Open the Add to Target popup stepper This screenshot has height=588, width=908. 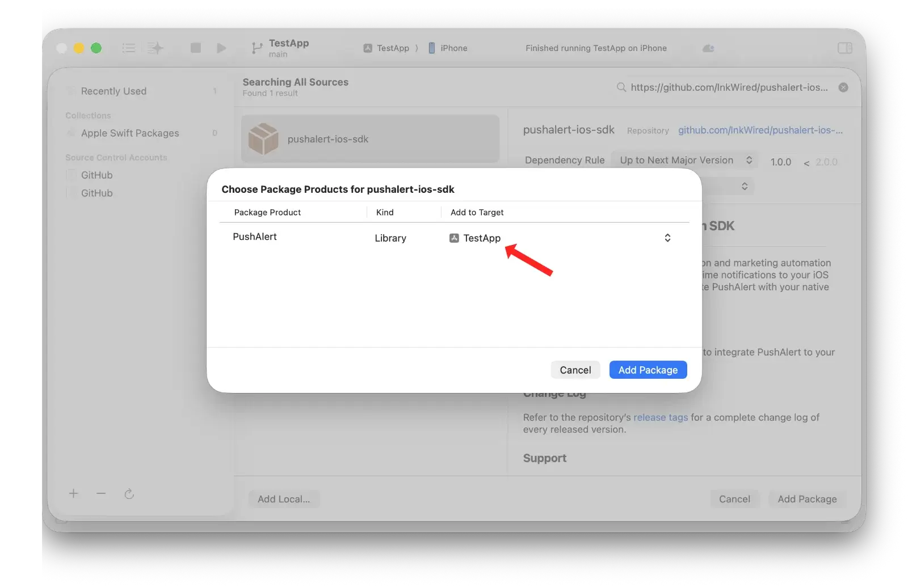click(x=667, y=238)
